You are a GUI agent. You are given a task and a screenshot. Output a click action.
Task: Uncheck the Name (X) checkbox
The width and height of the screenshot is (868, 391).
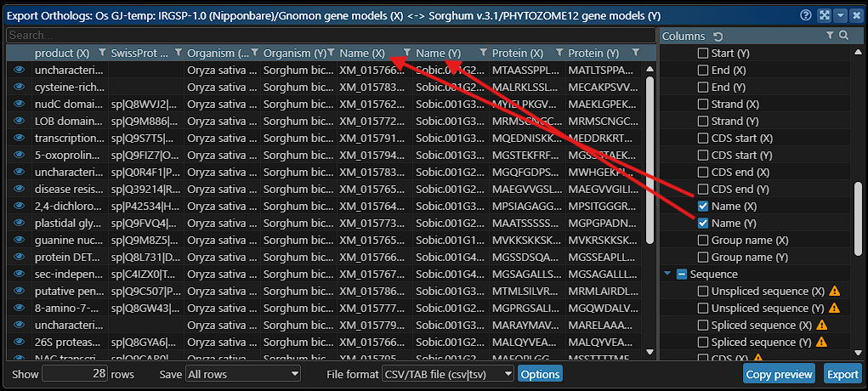tap(703, 206)
